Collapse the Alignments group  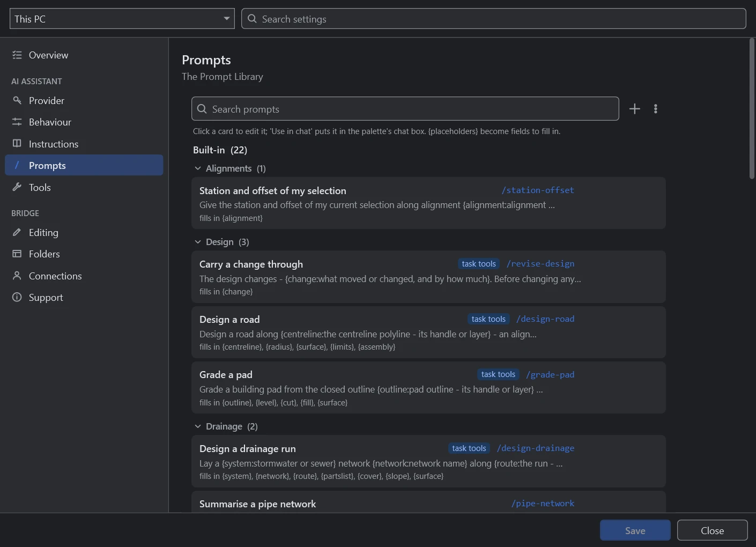(x=198, y=168)
